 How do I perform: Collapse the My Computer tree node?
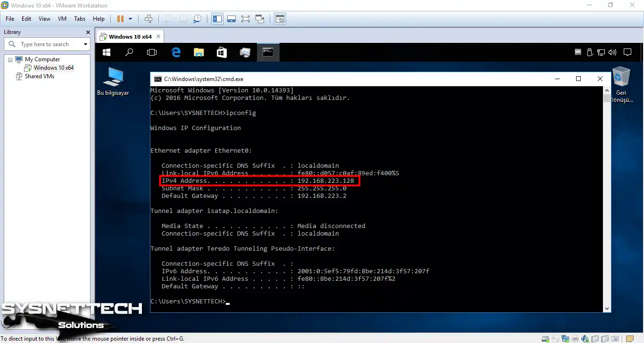10,59
